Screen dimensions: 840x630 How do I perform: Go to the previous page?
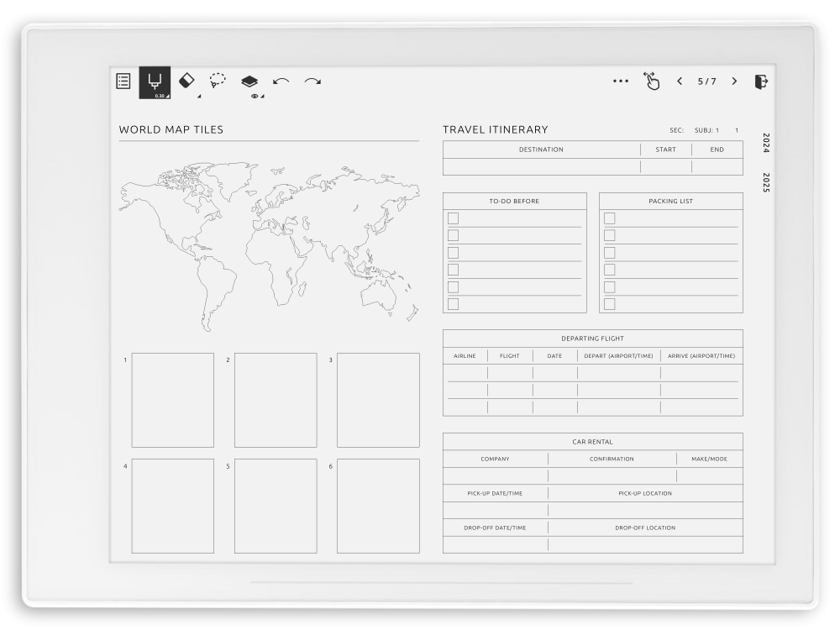pos(680,81)
